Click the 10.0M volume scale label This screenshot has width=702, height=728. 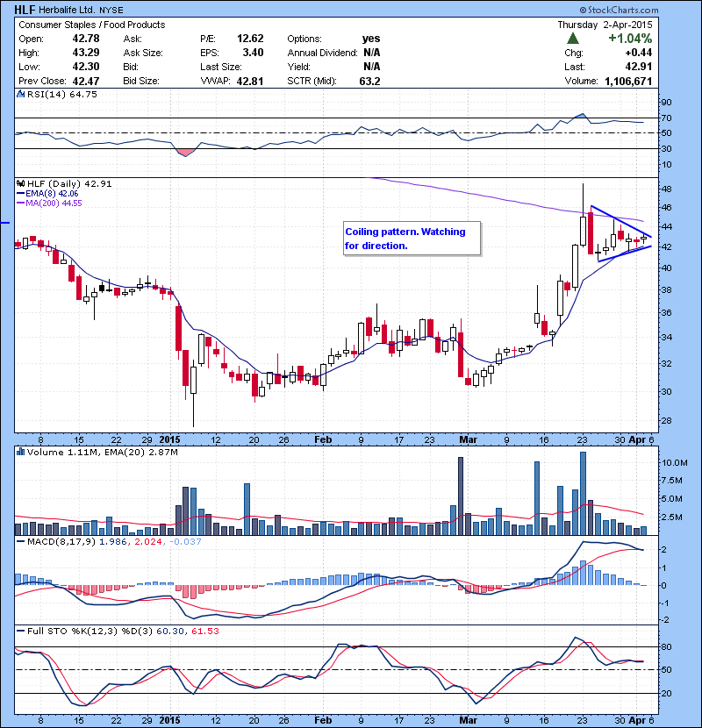[675, 462]
